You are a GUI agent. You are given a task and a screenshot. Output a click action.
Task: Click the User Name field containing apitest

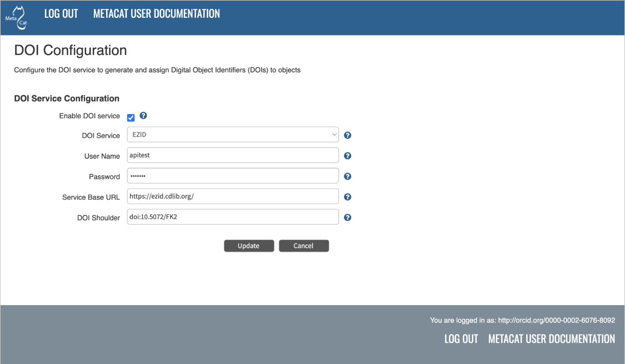[233, 155]
